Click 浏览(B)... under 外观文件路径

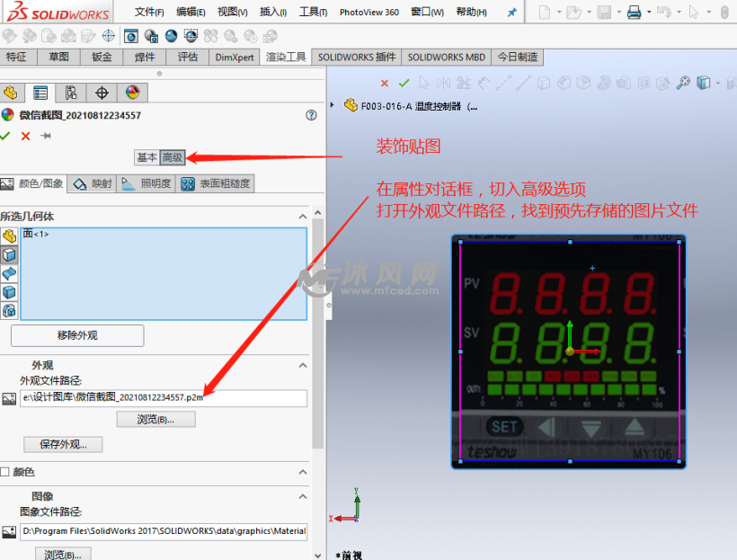coord(156,420)
